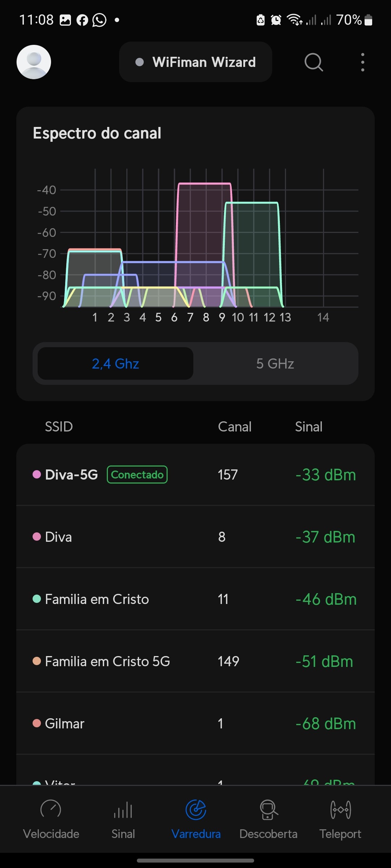Open the connected Diva-5G network row
This screenshot has width=391, height=868.
(x=195, y=475)
